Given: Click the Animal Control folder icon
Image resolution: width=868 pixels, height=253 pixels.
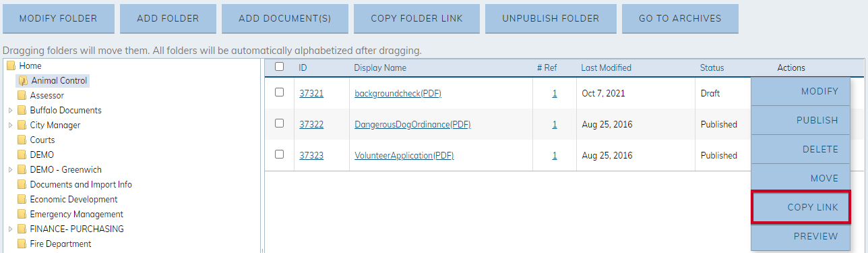Looking at the screenshot, I should tap(23, 81).
